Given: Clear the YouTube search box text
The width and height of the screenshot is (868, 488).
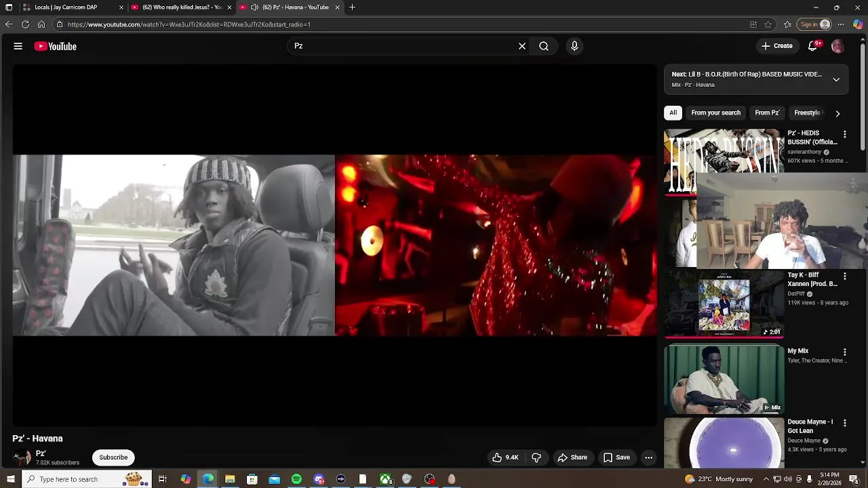Looking at the screenshot, I should click(x=522, y=46).
